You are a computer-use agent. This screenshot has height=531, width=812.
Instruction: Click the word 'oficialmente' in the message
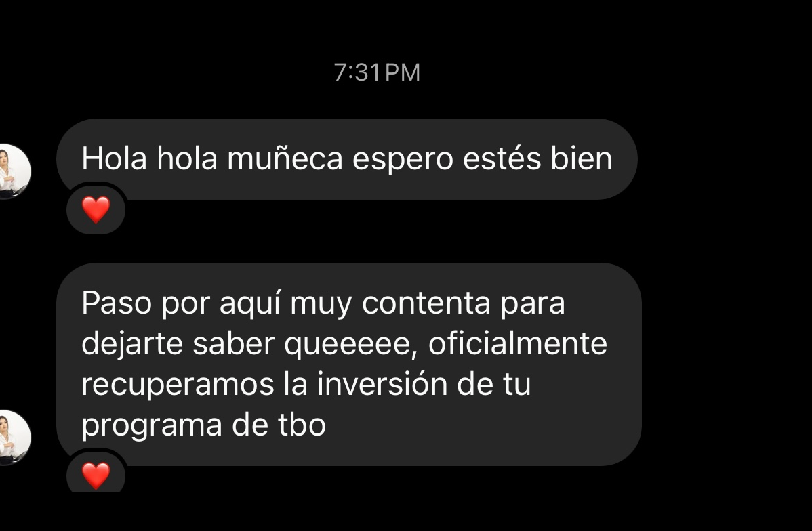click(x=517, y=343)
